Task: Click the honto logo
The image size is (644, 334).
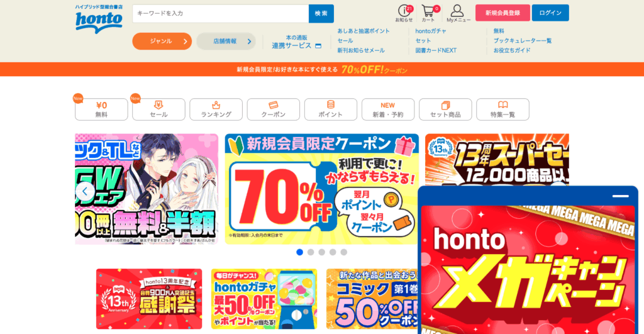Action: pos(99,19)
